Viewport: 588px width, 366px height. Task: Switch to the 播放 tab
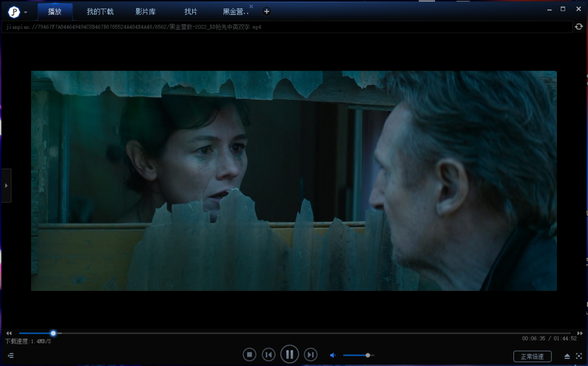tap(55, 11)
